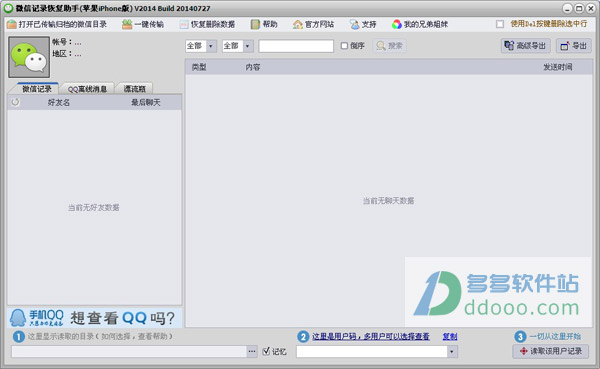The image size is (600, 369).
Task: Click the 搜索 search button
Action: (390, 46)
